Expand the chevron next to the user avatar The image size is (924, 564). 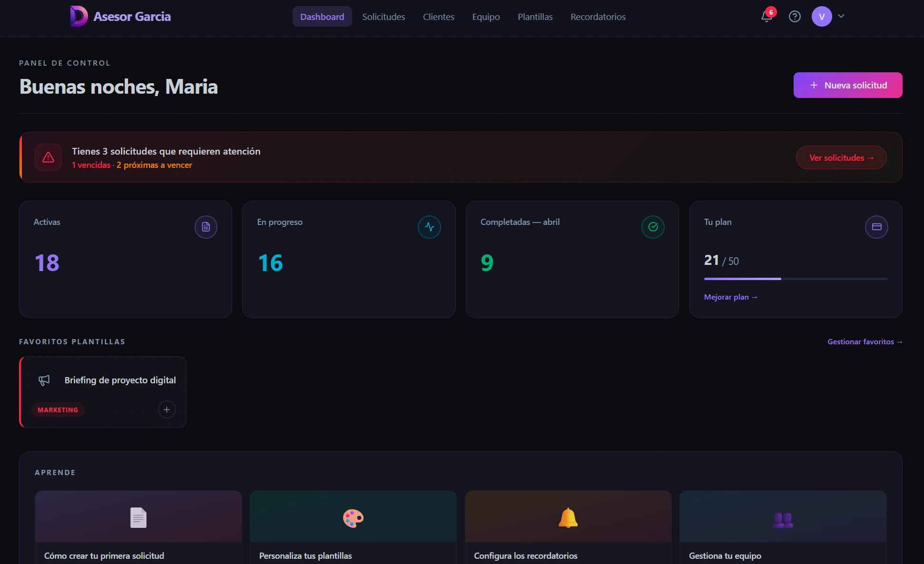point(841,16)
